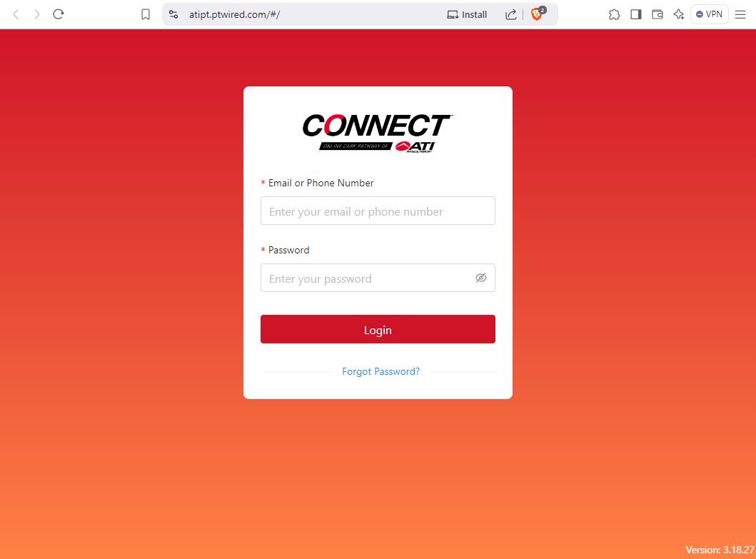Bookmark this page using the bookmark icon

(145, 14)
